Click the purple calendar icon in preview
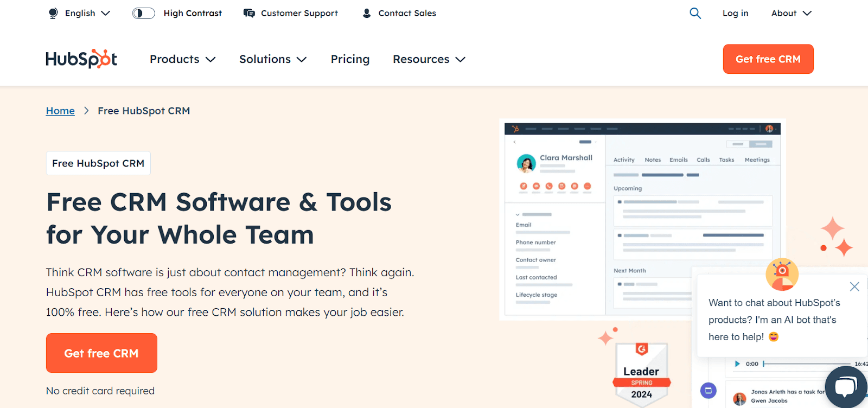Viewport: 868px width, 408px height. point(709,390)
